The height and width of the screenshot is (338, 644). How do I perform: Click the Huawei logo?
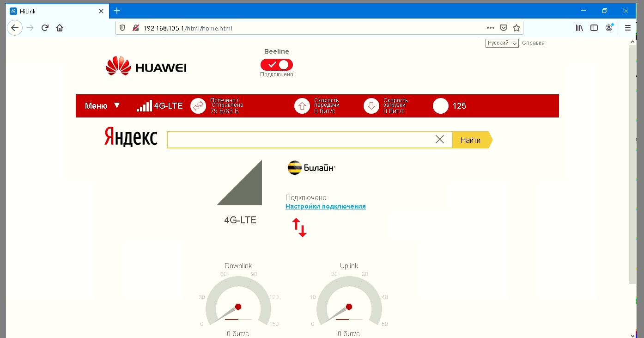146,66
